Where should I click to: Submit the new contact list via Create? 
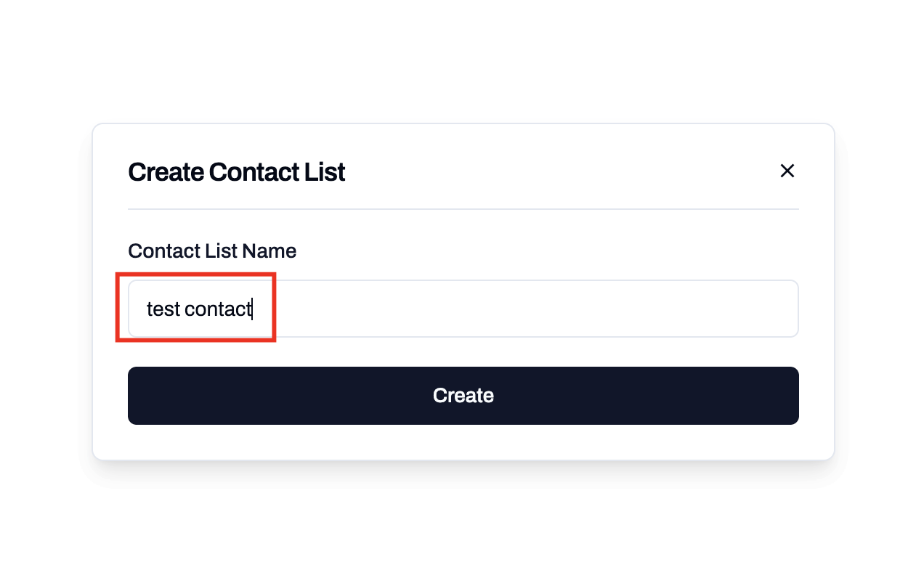[463, 395]
